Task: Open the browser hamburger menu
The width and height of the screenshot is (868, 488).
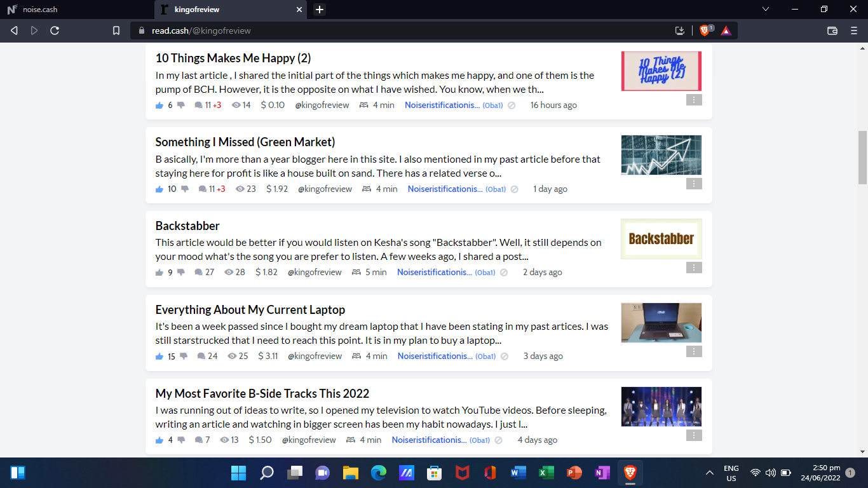Action: tap(854, 30)
